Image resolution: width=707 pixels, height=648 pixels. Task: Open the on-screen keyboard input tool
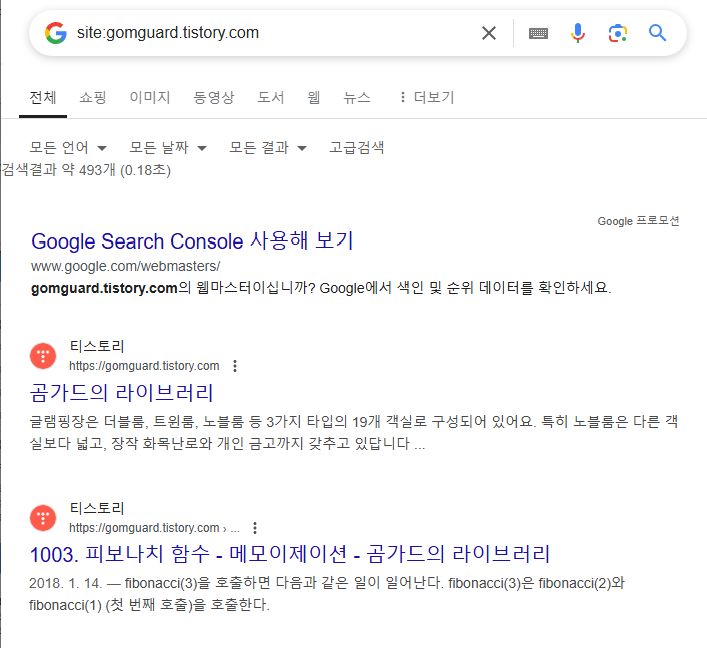(x=538, y=33)
